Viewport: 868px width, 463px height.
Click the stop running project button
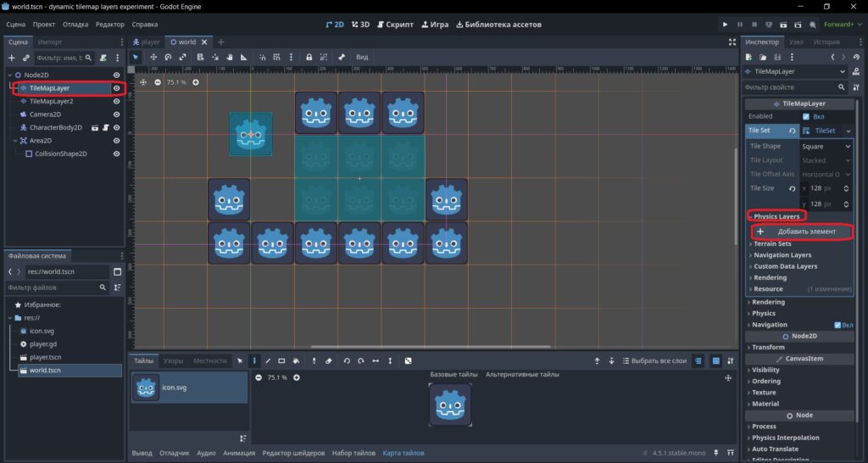(754, 25)
